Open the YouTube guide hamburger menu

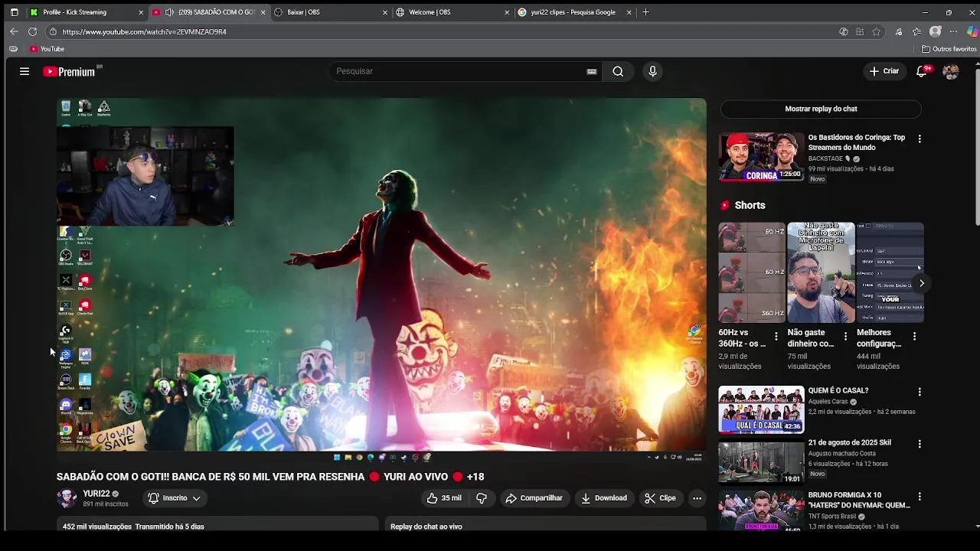coord(24,71)
